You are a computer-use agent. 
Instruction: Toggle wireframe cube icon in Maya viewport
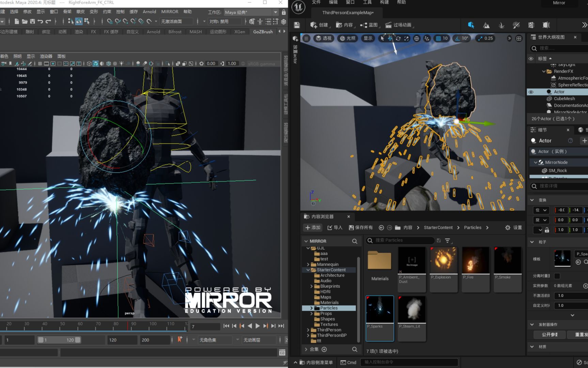(89, 63)
